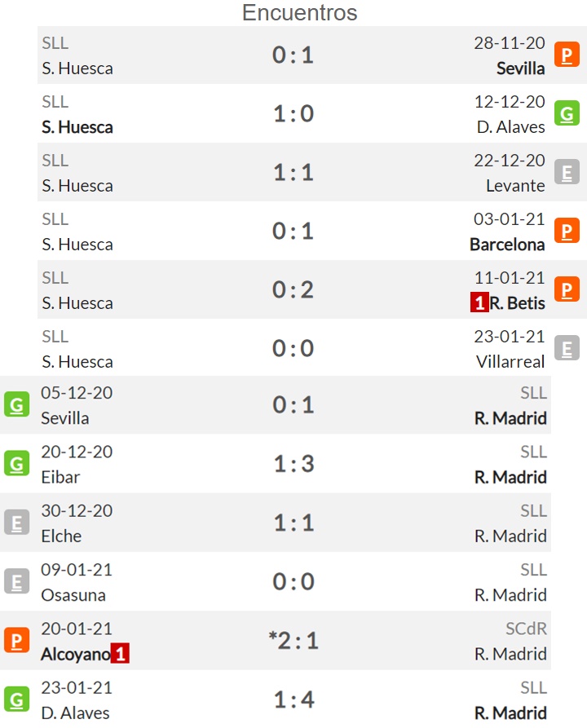Screen dimensions: 587x728
Task: Click the red card indicator beside Alcoyano
Action: pos(120,654)
